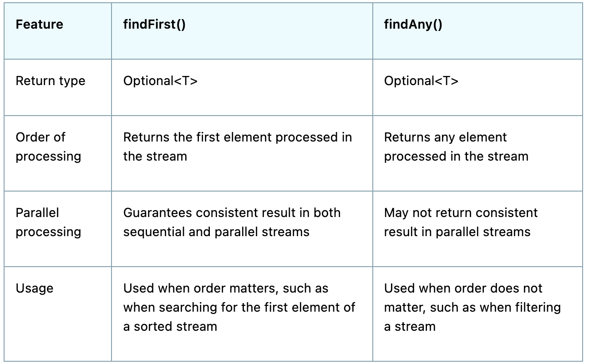This screenshot has width=589, height=364.
Task: Click Optional<T> under findAny()
Action: pos(421,81)
